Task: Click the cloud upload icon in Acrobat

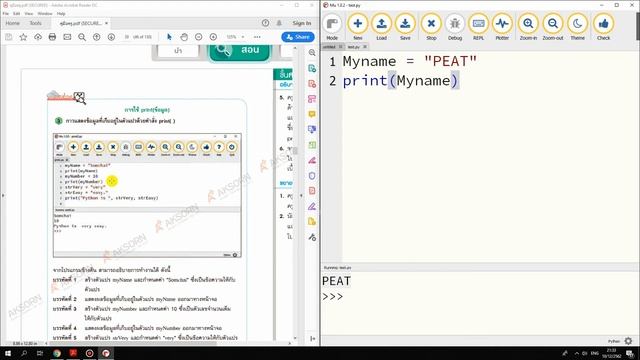Action: click(38, 37)
